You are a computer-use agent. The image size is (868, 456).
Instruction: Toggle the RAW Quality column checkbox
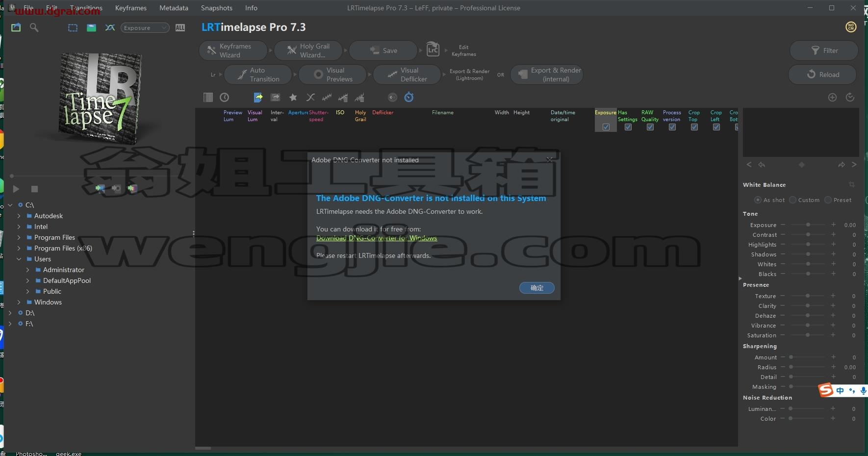coord(650,127)
